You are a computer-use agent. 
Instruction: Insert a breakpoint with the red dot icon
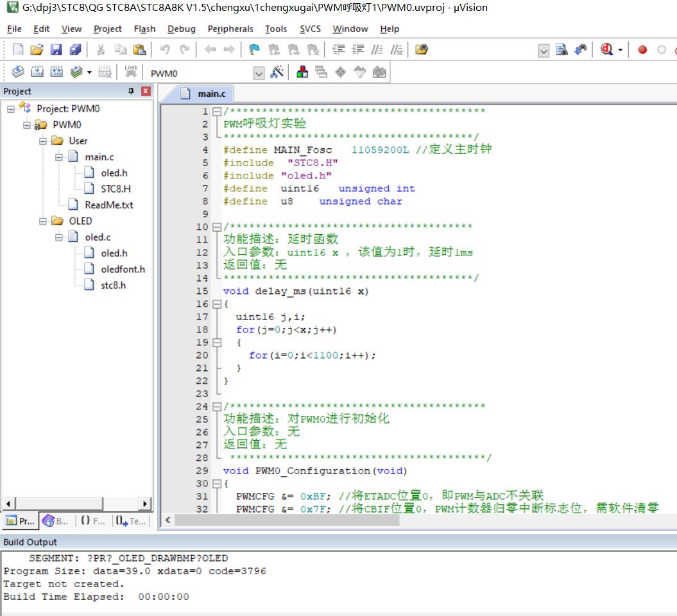[642, 49]
